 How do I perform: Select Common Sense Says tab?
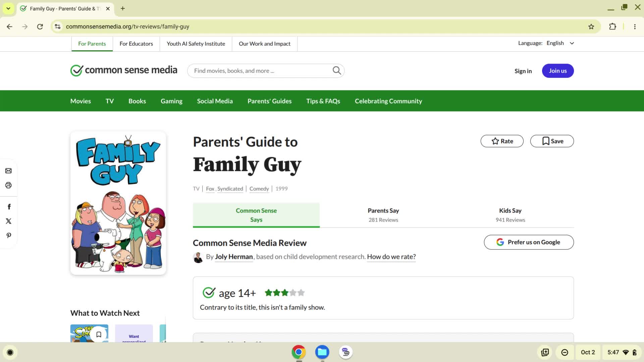(256, 215)
